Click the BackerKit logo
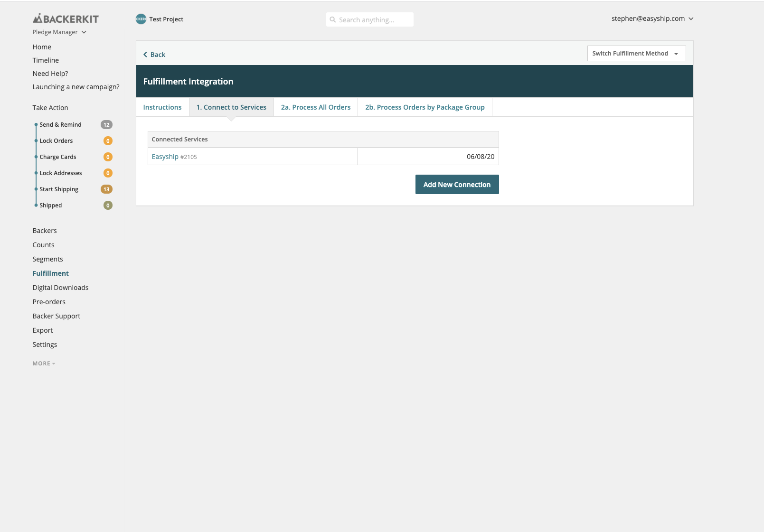 click(x=66, y=19)
